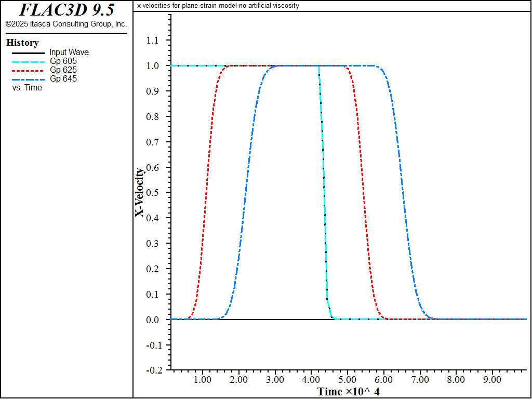Click the Gp 605 cyan legend swatch

[x=28, y=62]
